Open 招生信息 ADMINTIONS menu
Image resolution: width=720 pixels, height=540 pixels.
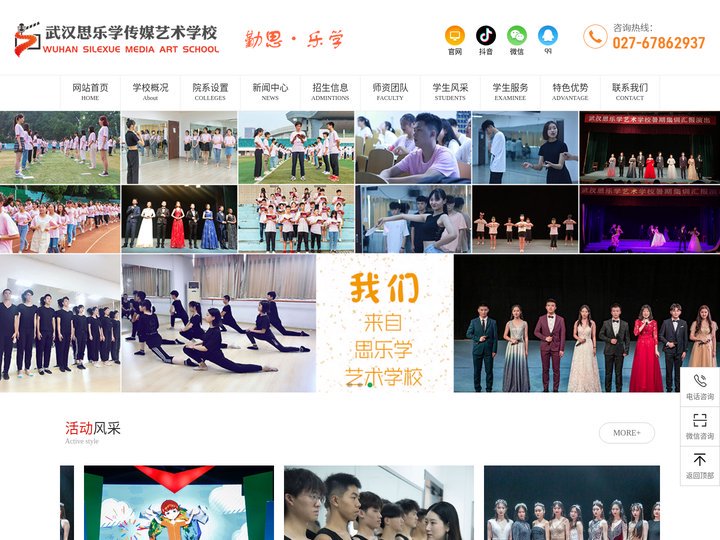[330, 91]
